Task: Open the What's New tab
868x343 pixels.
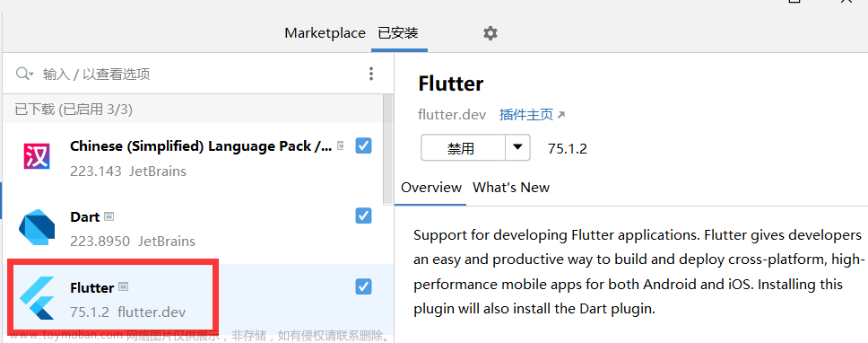Action: [x=511, y=188]
